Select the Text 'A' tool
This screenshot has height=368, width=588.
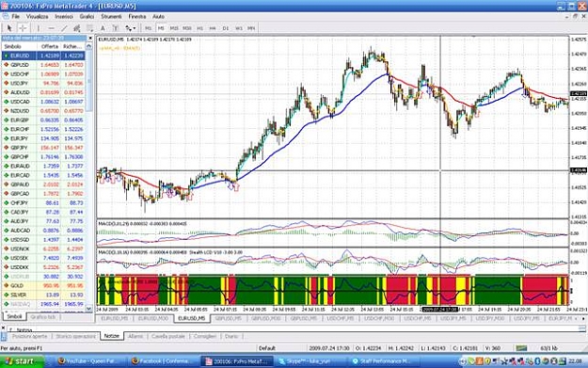coord(103,28)
